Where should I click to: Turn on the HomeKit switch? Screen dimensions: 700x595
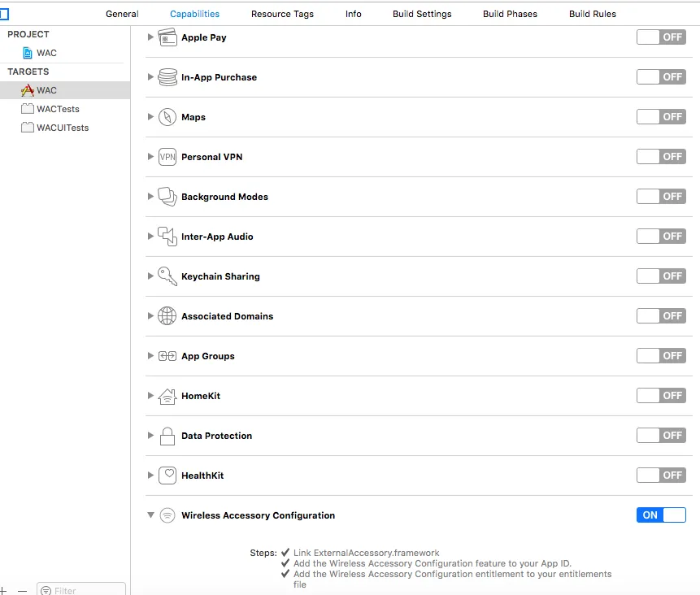[x=661, y=396]
